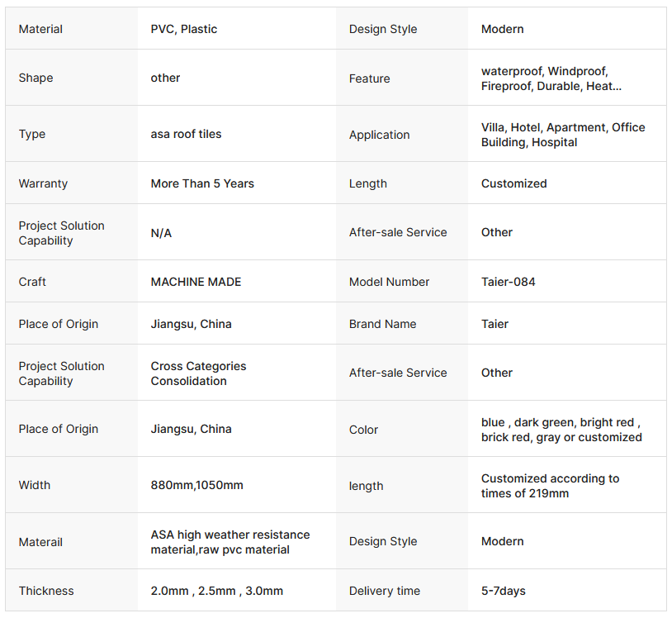672x618 pixels.
Task: Click the "880mm,1050mm" width value
Action: tap(196, 485)
